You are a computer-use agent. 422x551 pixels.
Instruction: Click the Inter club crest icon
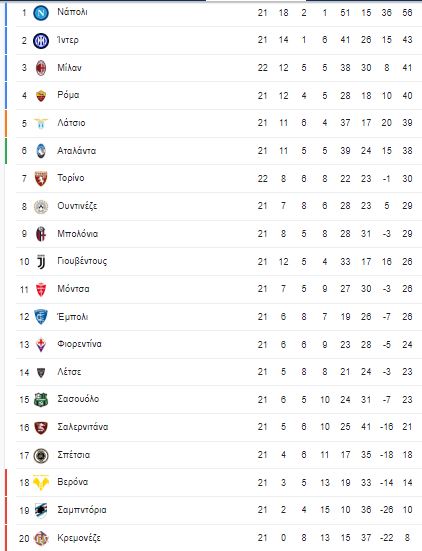point(41,41)
